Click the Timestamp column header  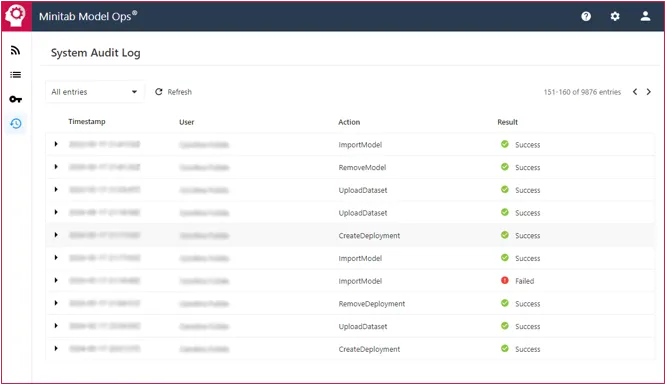click(87, 122)
